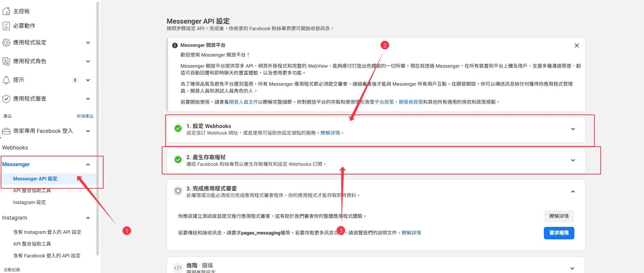Expand 商家專用 Facebook 登入 chevron
Image resolution: width=644 pixels, height=273 pixels.
[x=88, y=131]
